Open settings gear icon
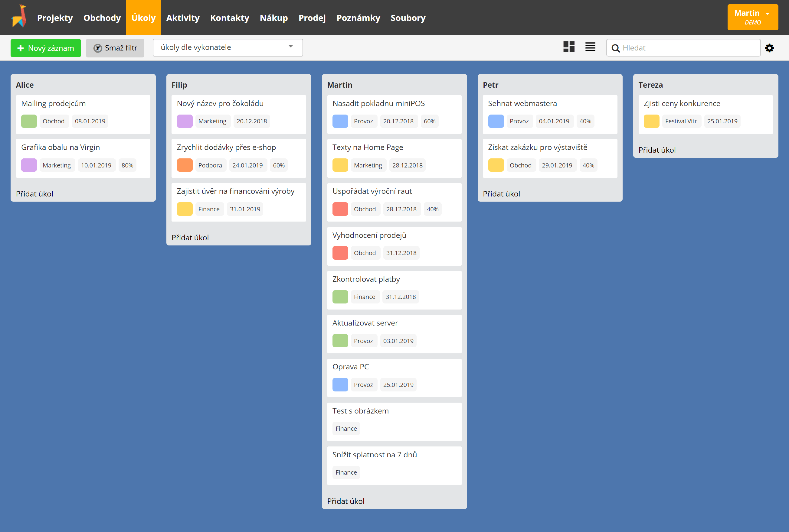The height and width of the screenshot is (532, 789). tap(769, 48)
